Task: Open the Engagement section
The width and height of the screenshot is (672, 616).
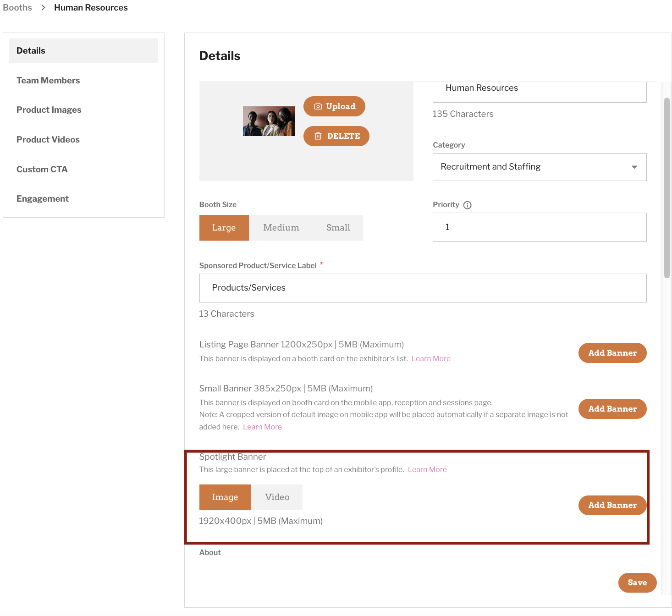Action: [43, 199]
